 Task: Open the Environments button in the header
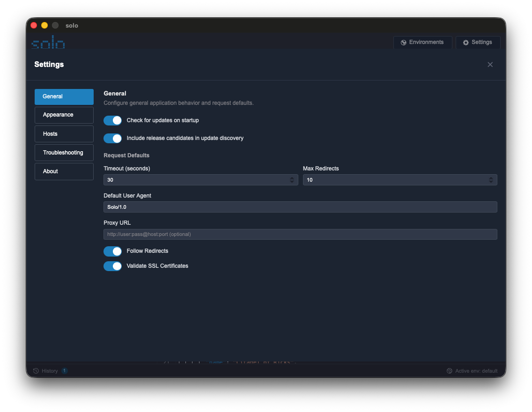[x=422, y=43]
